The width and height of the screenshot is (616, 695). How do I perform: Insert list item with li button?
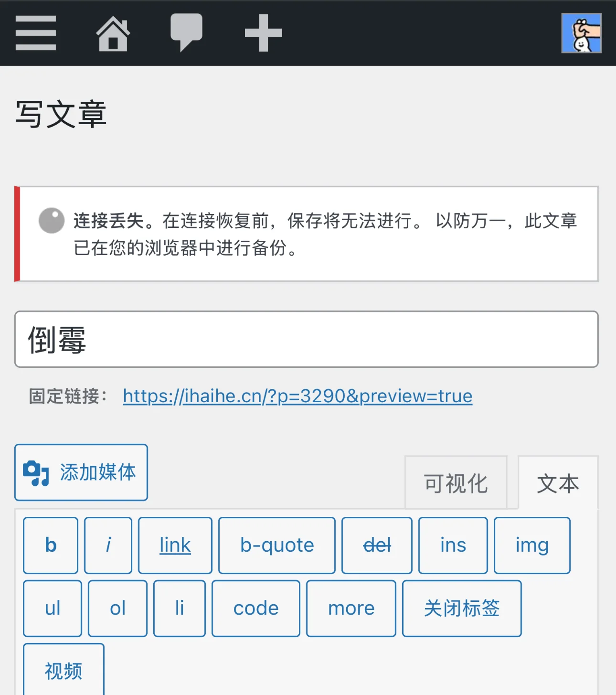pos(180,608)
